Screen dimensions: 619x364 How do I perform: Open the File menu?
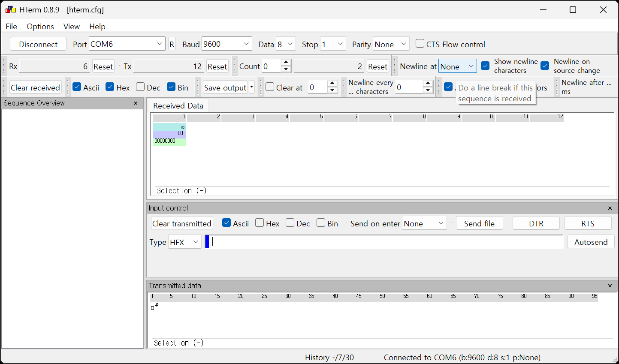tap(12, 27)
